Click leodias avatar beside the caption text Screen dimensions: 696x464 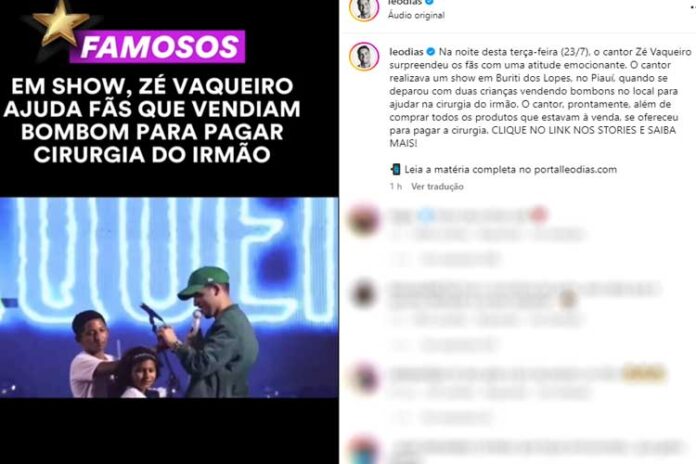coord(364,56)
